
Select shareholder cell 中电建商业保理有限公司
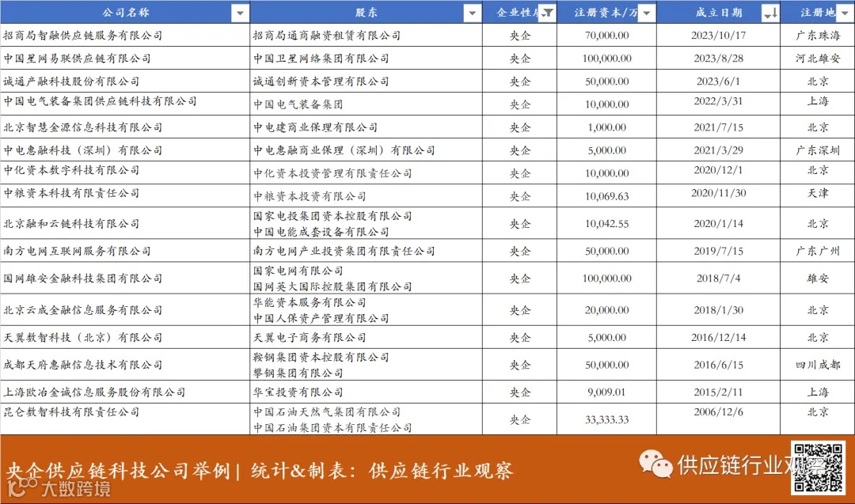367,127
